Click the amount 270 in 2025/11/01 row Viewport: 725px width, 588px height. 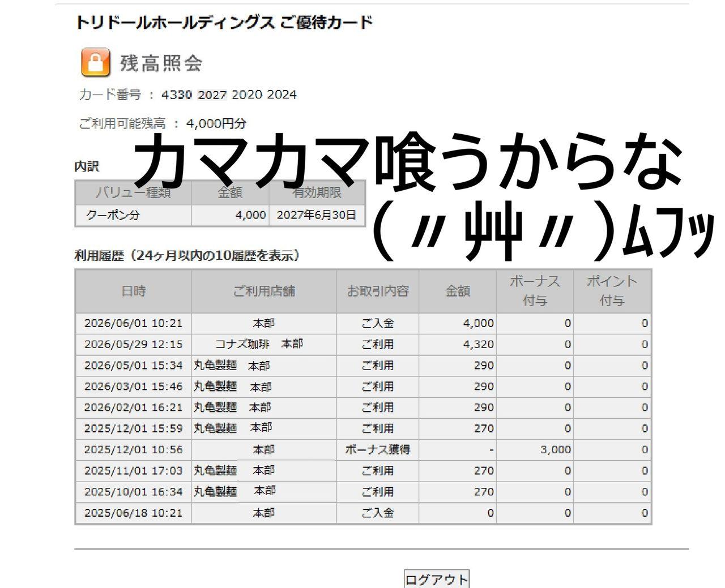pos(484,470)
